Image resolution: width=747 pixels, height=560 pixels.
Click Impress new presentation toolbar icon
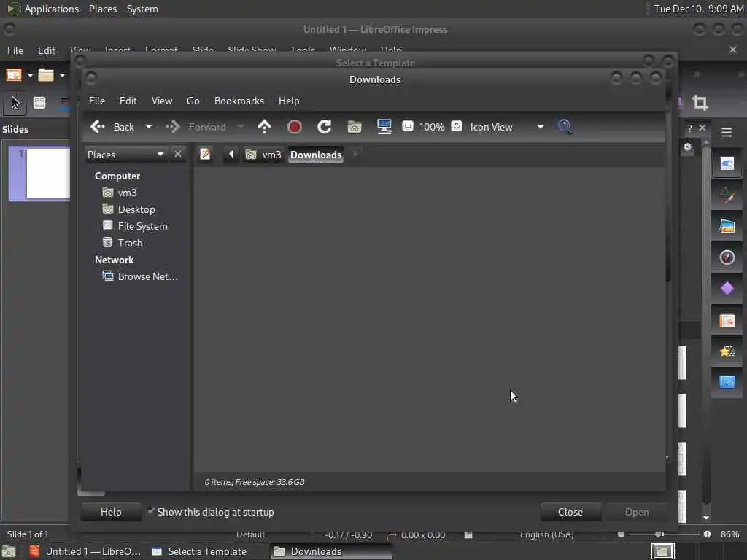pos(14,75)
